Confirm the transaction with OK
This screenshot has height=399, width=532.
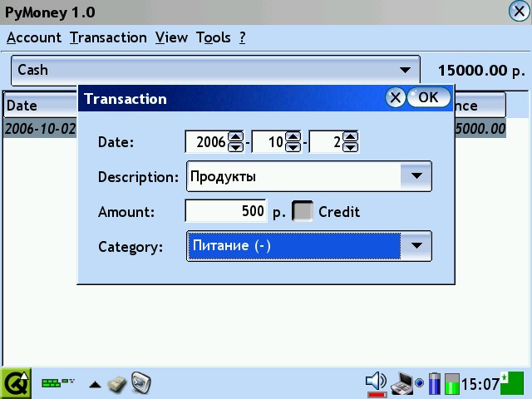click(429, 98)
